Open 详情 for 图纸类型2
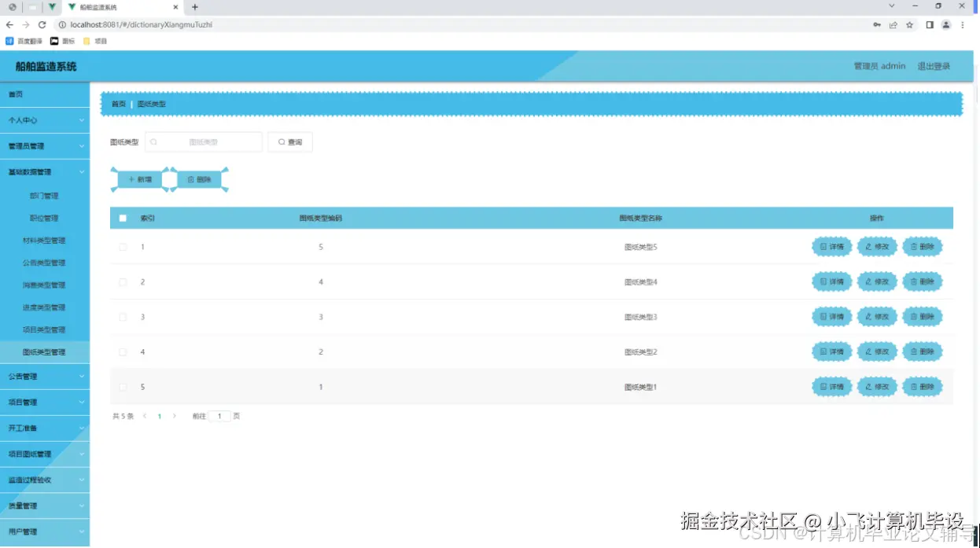Viewport: 980px width, 548px height. tap(832, 351)
